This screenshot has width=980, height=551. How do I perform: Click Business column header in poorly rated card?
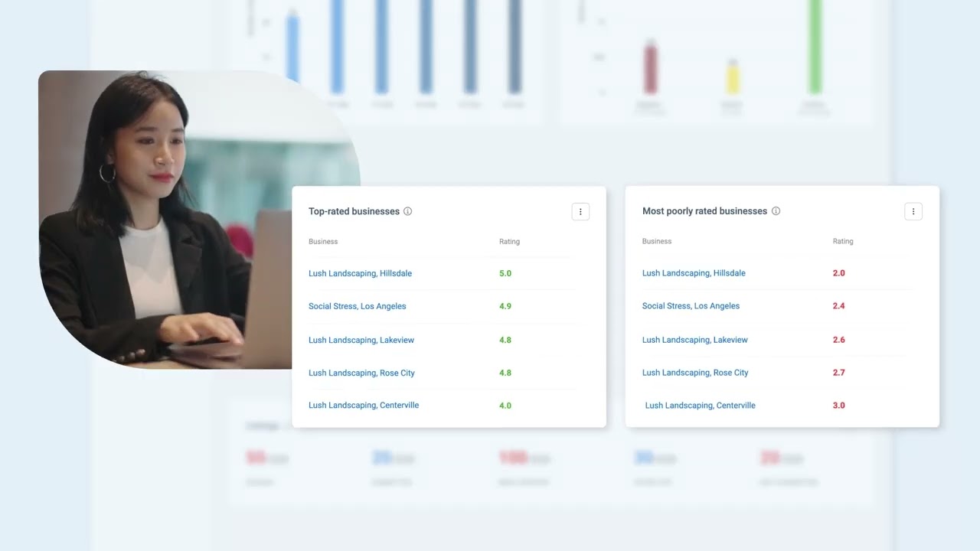[x=657, y=241]
